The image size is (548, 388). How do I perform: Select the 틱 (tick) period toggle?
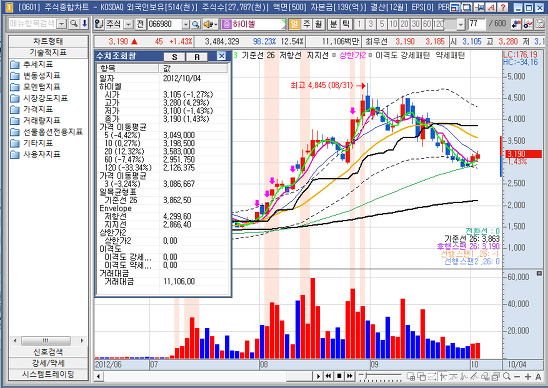[x=346, y=24]
